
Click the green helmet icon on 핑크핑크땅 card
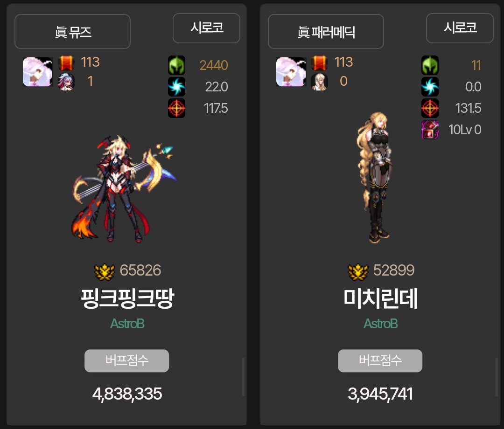coord(176,65)
